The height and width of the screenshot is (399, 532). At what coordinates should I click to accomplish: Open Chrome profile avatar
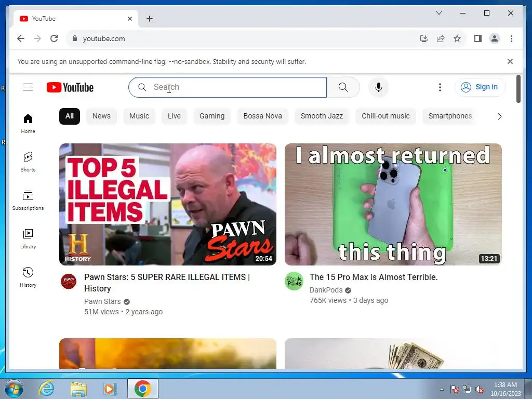[495, 38]
